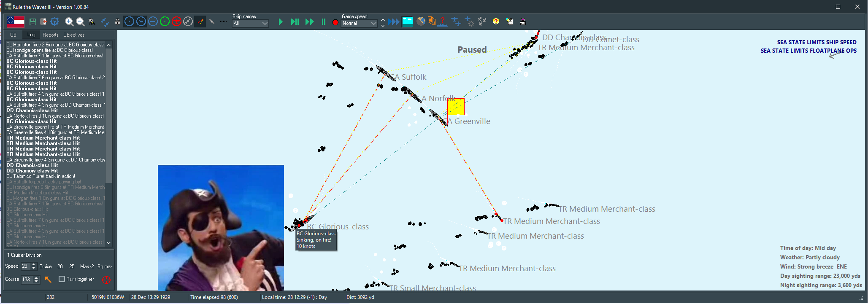The image size is (868, 304).
Task: Click the exit door icon
Action: (x=43, y=22)
